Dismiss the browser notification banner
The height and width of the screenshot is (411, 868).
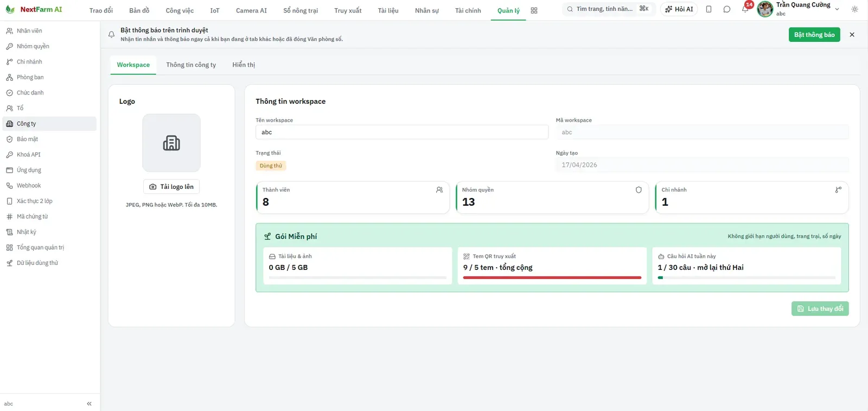pos(852,35)
